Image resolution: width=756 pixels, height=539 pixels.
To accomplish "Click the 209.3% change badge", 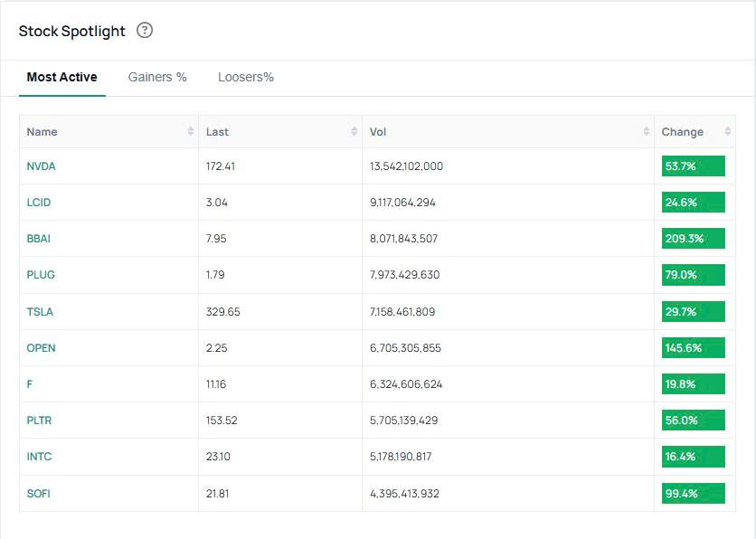I will pos(694,239).
